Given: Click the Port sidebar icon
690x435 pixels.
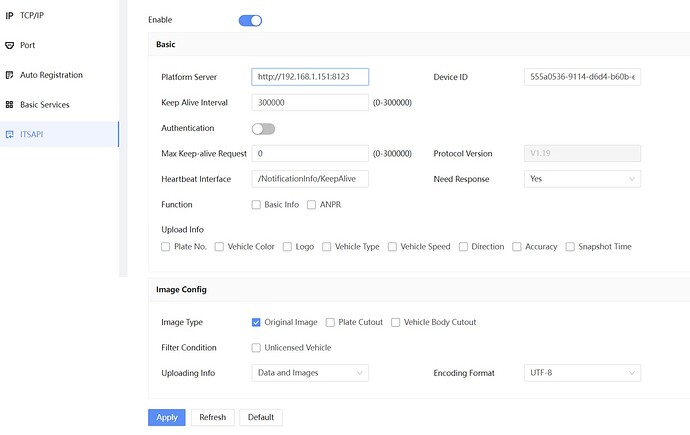Looking at the screenshot, I should pyautogui.click(x=9, y=45).
